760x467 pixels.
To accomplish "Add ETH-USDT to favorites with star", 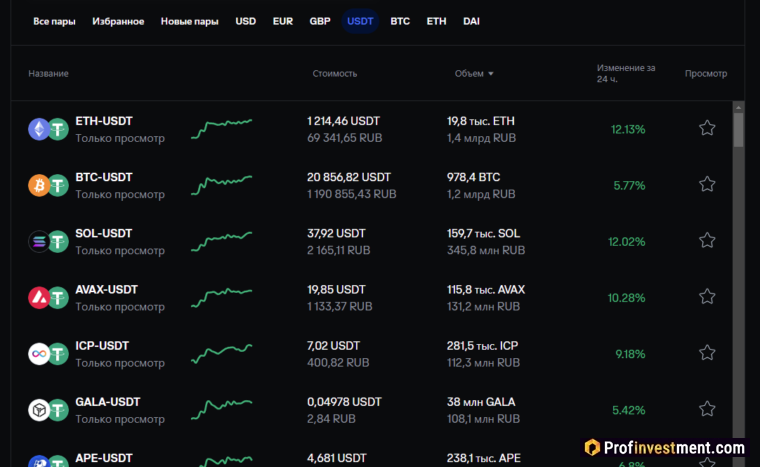I will [x=707, y=128].
